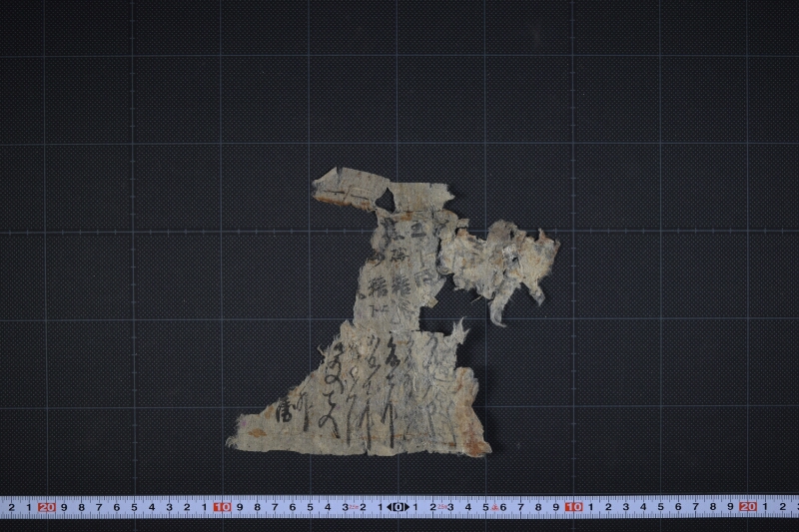Click the red 10 mark right of zero

[573, 507]
